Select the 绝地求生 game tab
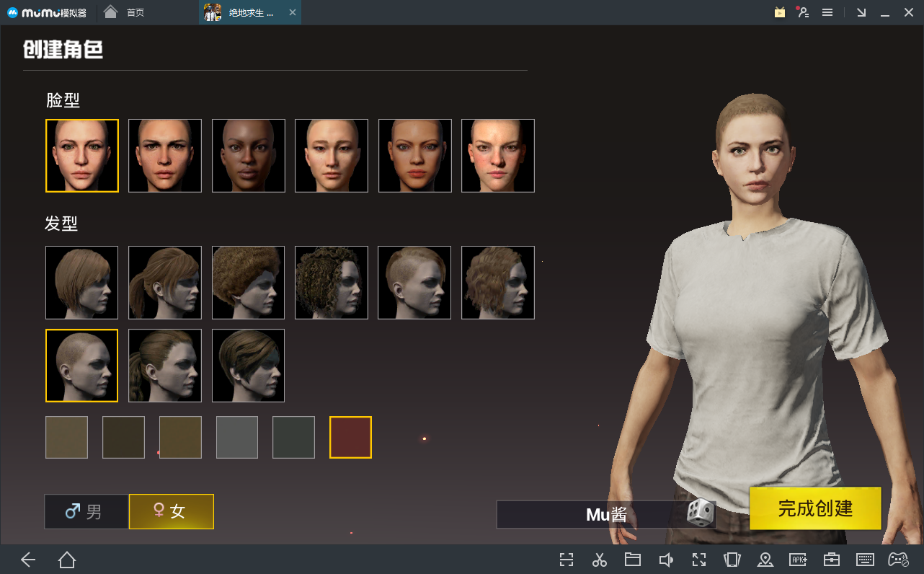 point(250,12)
